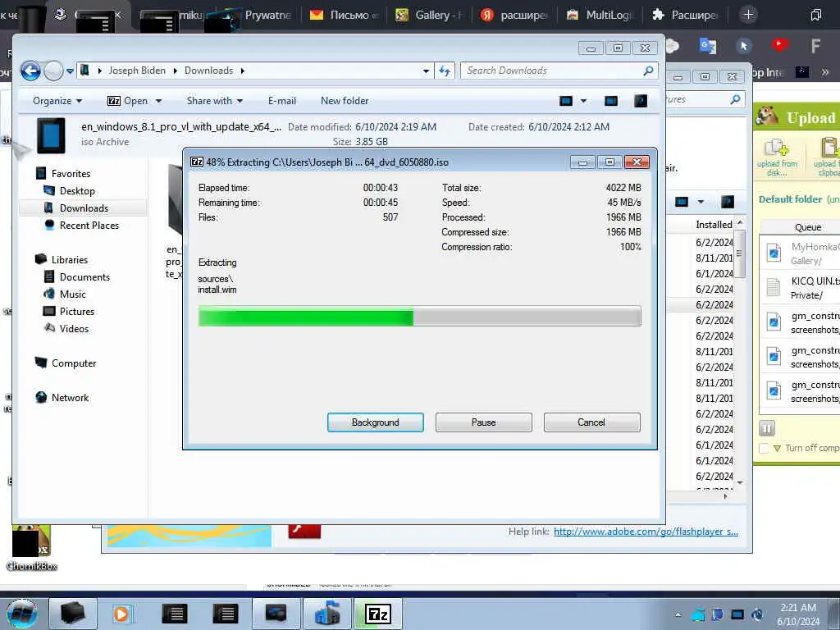This screenshot has height=630, width=840.
Task: Open Music library in navigation pane
Action: 72,294
